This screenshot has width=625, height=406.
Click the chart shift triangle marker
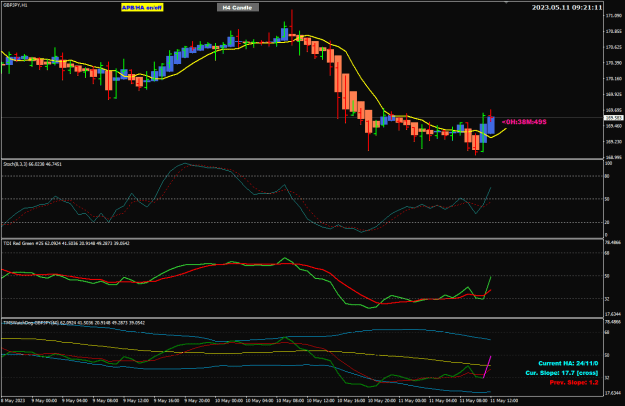point(506,2)
